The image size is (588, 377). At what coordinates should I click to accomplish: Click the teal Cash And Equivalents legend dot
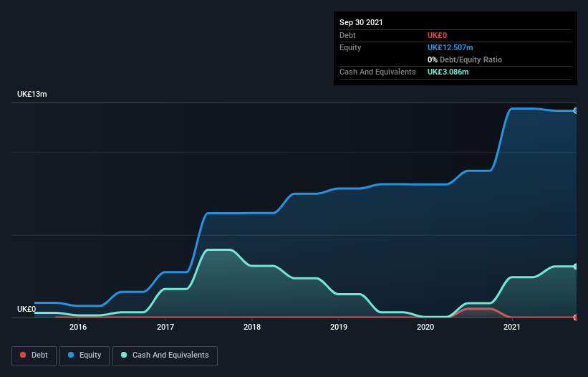click(124, 355)
